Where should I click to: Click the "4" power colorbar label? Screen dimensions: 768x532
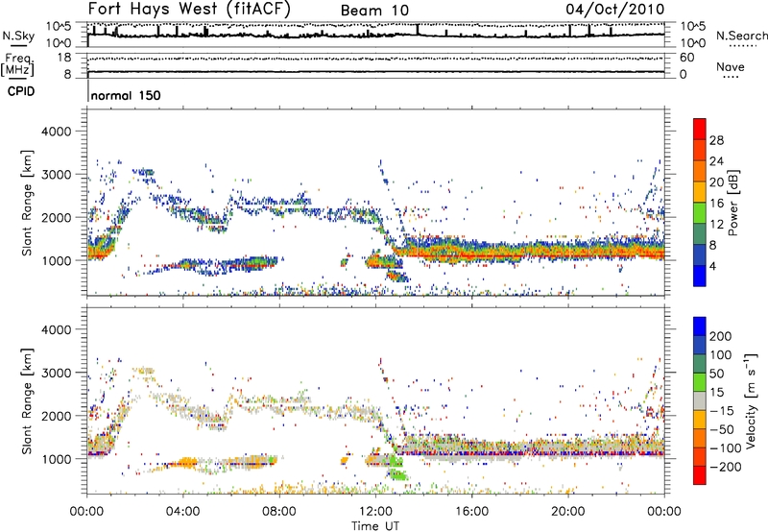712,266
